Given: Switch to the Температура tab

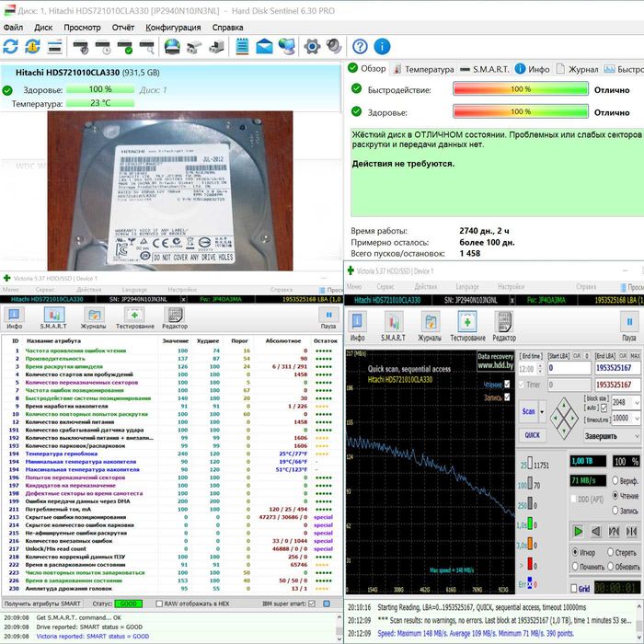Looking at the screenshot, I should (x=424, y=69).
